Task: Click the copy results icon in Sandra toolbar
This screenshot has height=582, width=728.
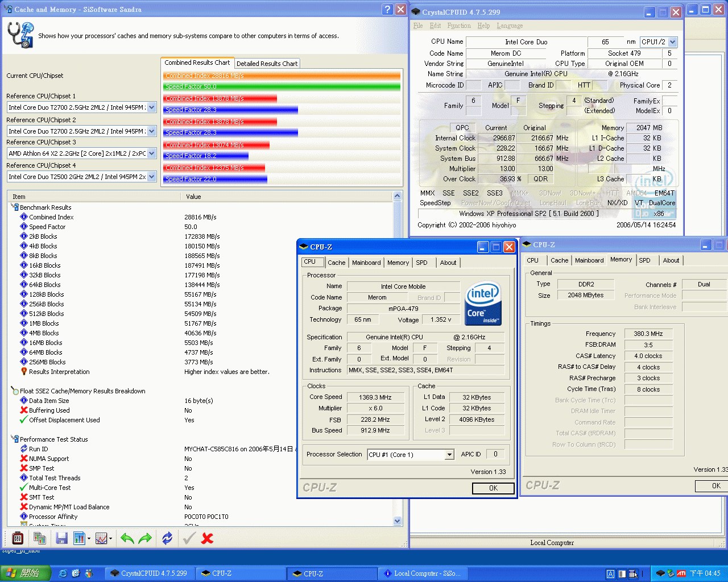Action: tap(40, 538)
